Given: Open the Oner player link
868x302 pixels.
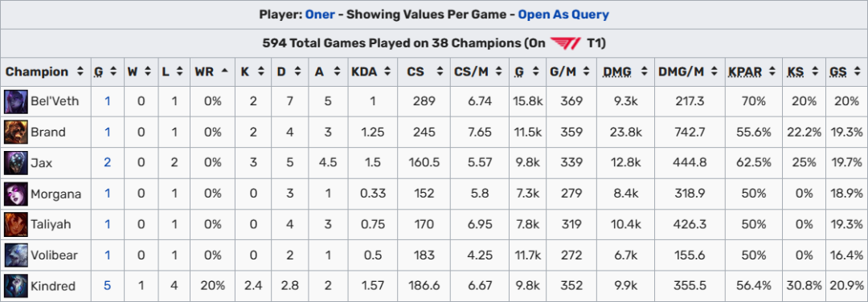Looking at the screenshot, I should pos(320,14).
